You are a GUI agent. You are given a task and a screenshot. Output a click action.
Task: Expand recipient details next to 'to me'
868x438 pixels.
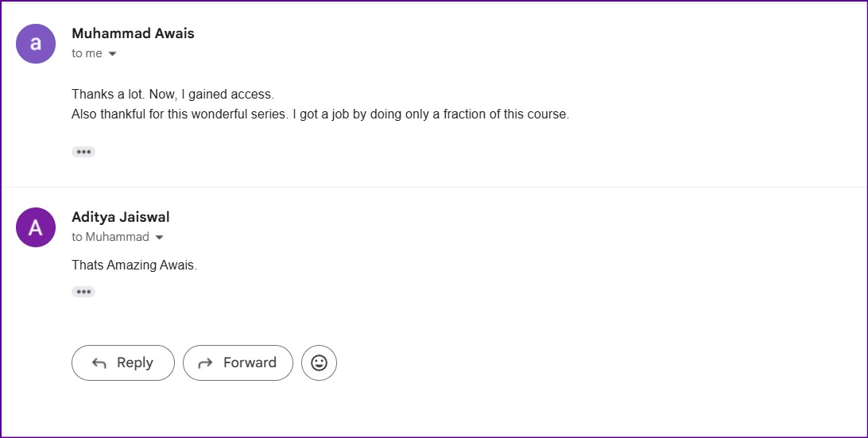tap(112, 54)
